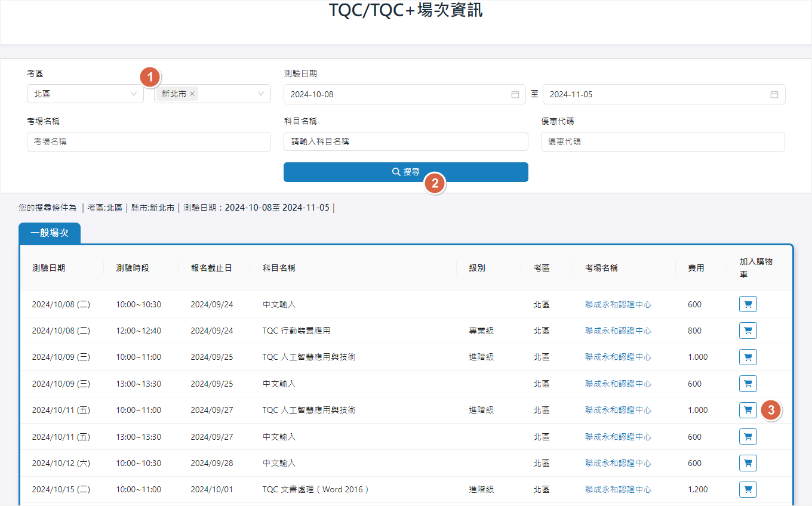Open 聯成永和認證中心 link in 2024/10/09 13:00 row
Screen dimensions: 812x506
coord(618,384)
